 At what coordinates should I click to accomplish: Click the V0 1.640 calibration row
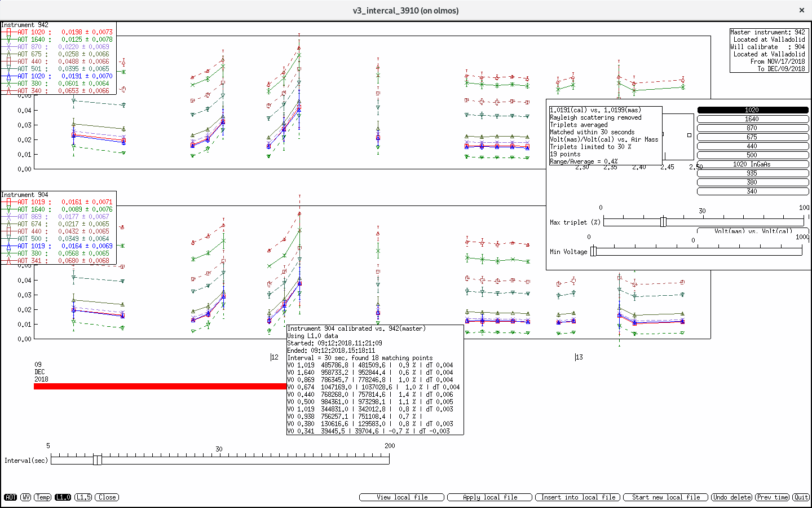(x=370, y=373)
